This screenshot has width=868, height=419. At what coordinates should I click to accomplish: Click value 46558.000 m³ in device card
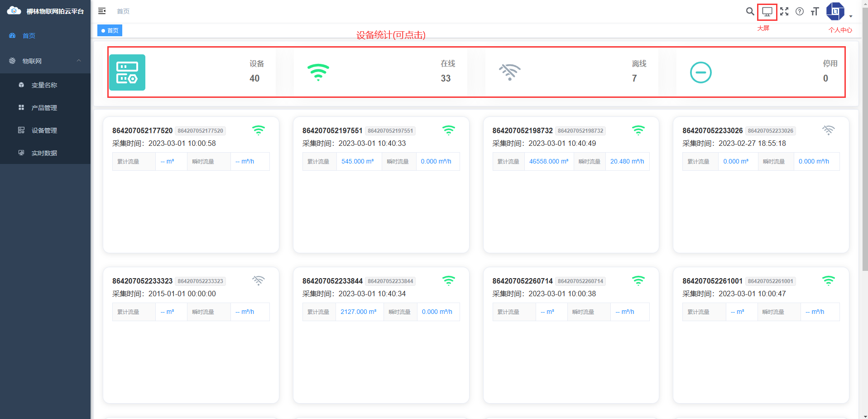coord(549,161)
